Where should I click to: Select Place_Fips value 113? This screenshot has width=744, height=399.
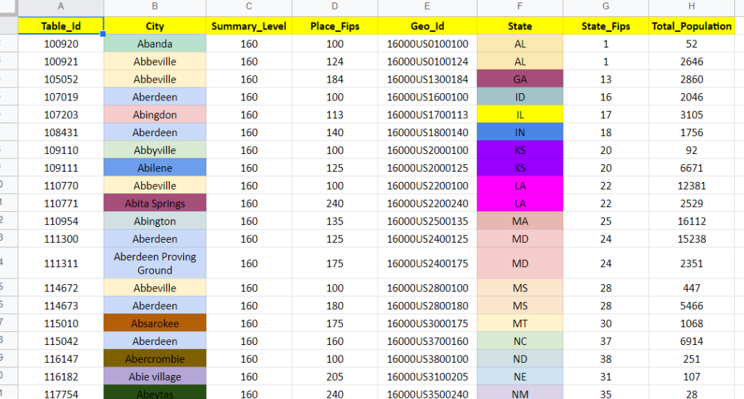(x=335, y=115)
